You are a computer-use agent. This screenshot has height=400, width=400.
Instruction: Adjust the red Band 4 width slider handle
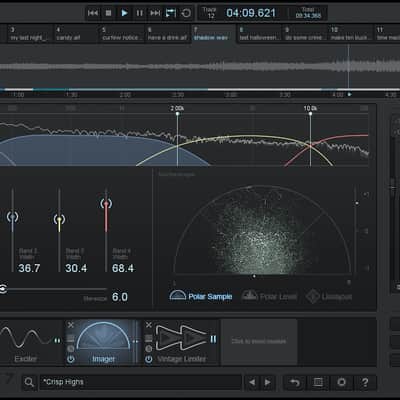[x=106, y=203]
